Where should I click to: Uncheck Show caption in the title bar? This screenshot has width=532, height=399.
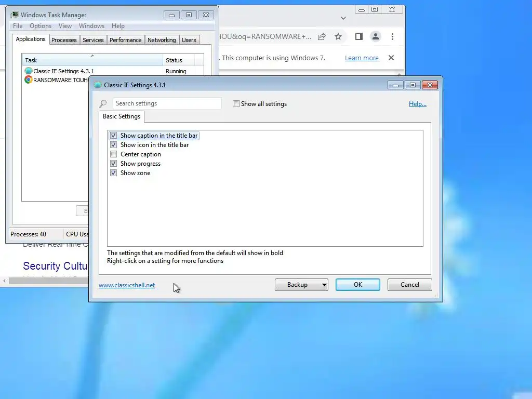coord(114,136)
